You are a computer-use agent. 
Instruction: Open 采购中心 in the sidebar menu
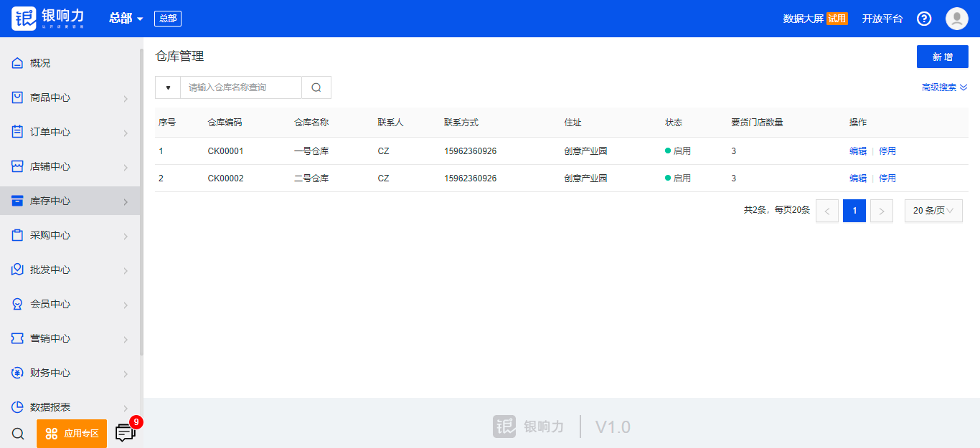(x=50, y=235)
